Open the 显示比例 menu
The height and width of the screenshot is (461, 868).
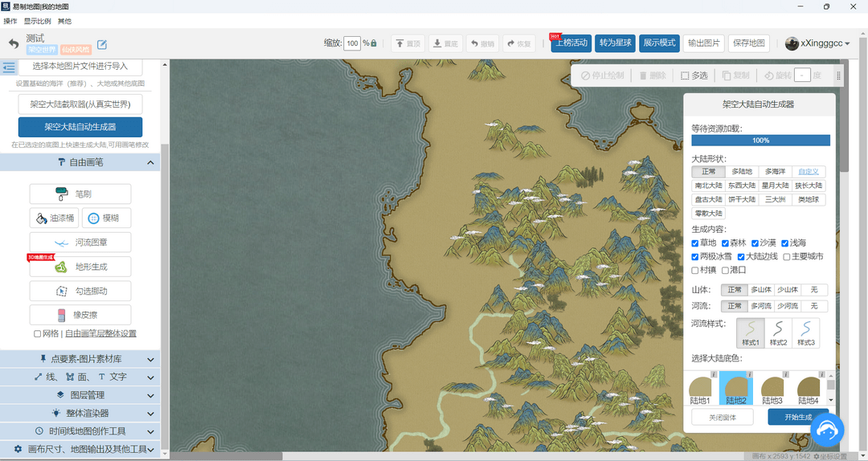36,21
